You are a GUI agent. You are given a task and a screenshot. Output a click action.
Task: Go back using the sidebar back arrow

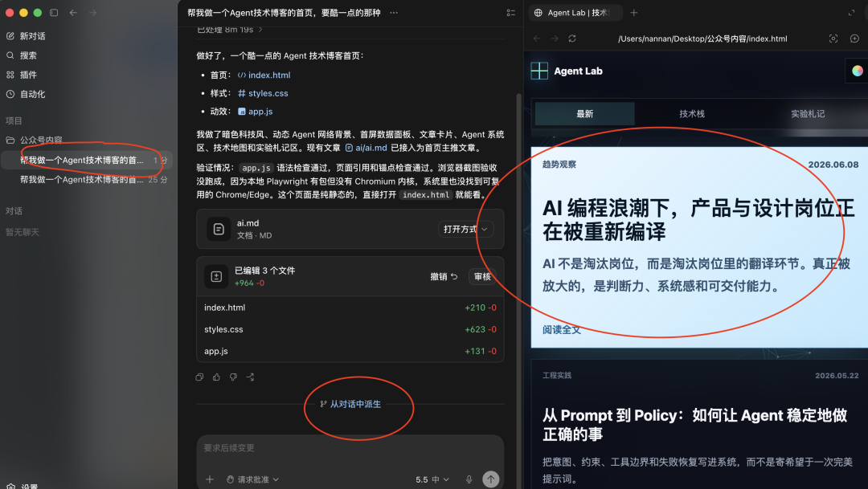click(x=73, y=12)
